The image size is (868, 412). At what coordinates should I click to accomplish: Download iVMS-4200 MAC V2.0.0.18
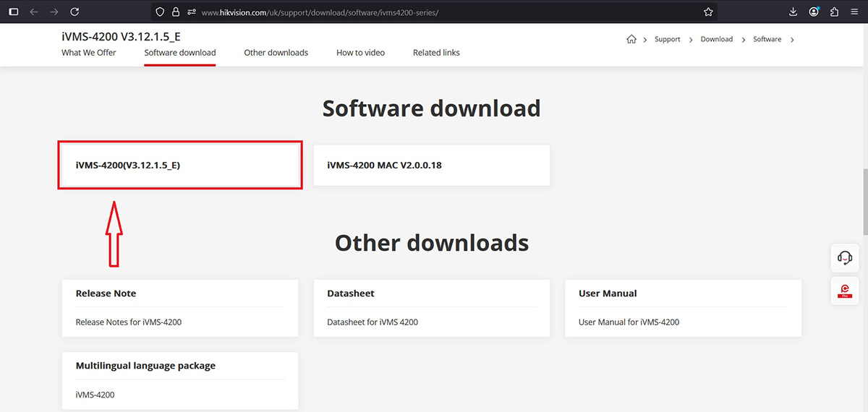(432, 165)
